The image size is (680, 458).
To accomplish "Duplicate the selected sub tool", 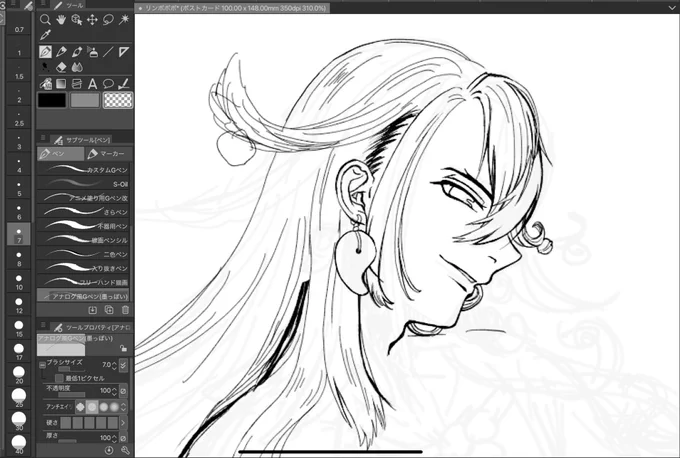I will click(x=109, y=310).
